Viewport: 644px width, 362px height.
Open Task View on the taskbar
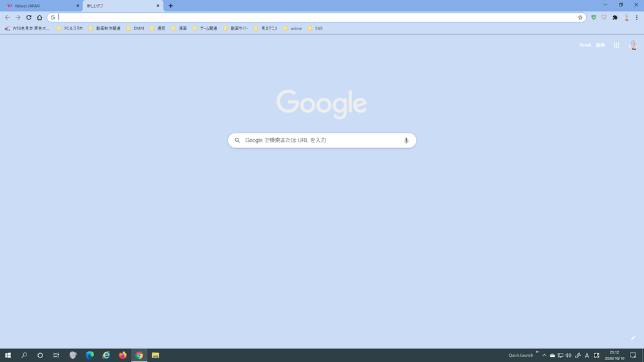point(56,355)
